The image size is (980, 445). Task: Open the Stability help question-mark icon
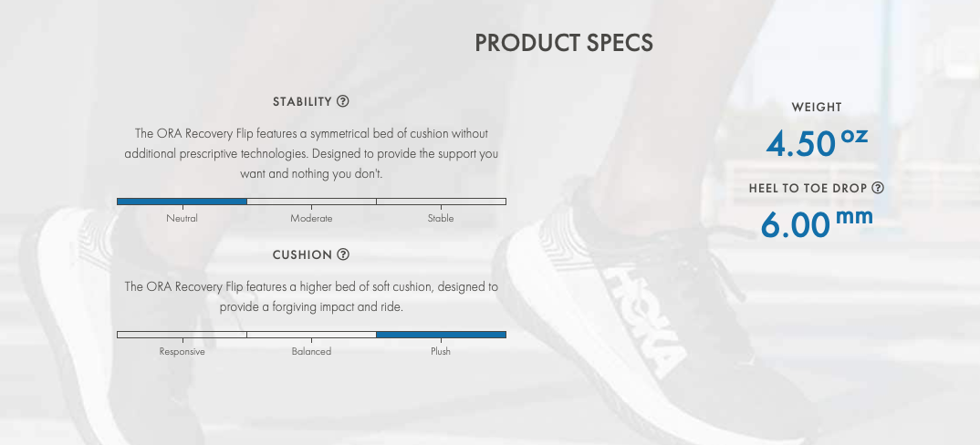point(342,101)
